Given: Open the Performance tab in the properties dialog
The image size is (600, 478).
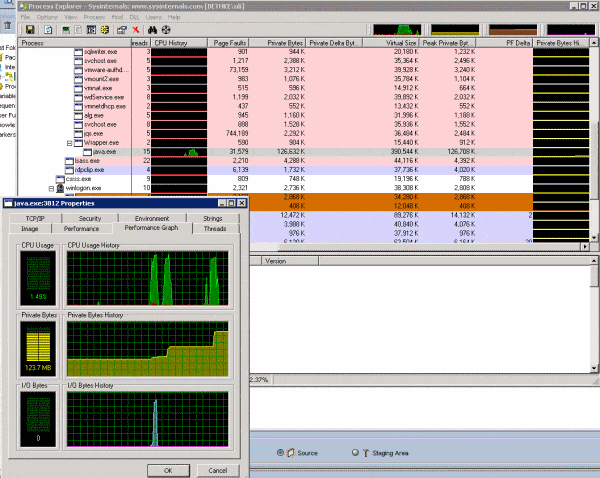Looking at the screenshot, I should [82, 229].
